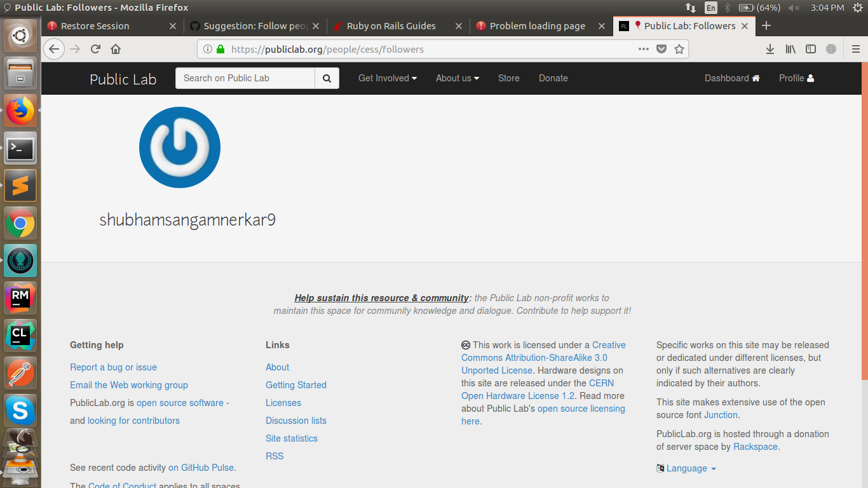Launch Files manager from dock
868x488 pixels.
(20, 72)
